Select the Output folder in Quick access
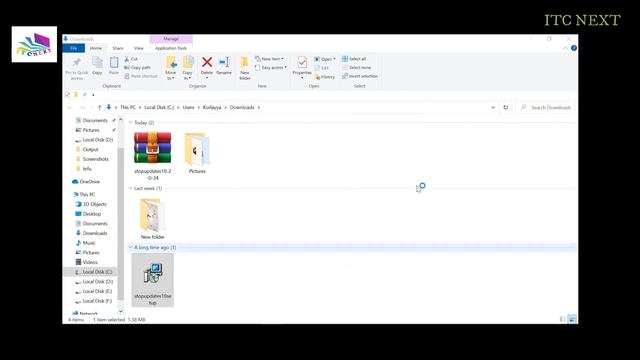The height and width of the screenshot is (360, 640). 87,149
